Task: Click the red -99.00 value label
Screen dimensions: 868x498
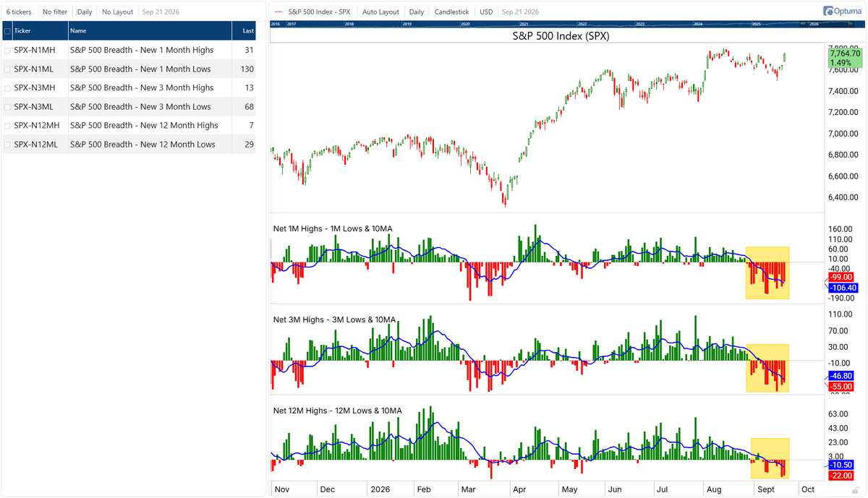Action: click(841, 278)
